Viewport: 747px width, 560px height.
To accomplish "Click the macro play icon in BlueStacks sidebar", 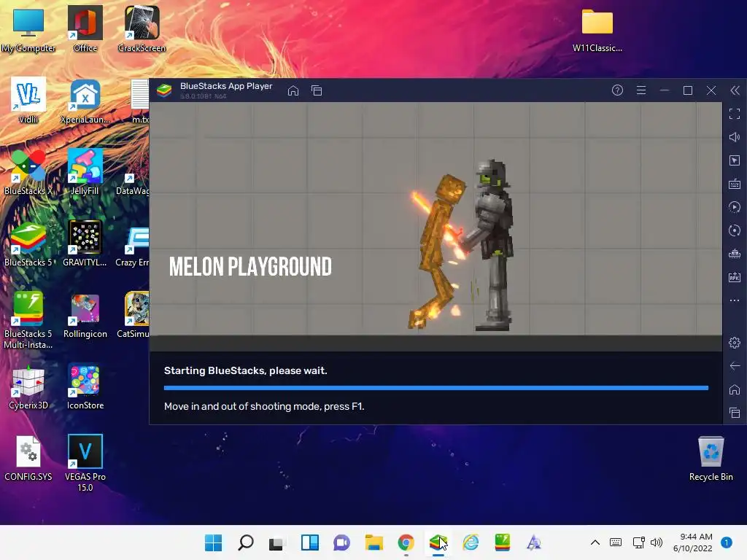I will (735, 207).
